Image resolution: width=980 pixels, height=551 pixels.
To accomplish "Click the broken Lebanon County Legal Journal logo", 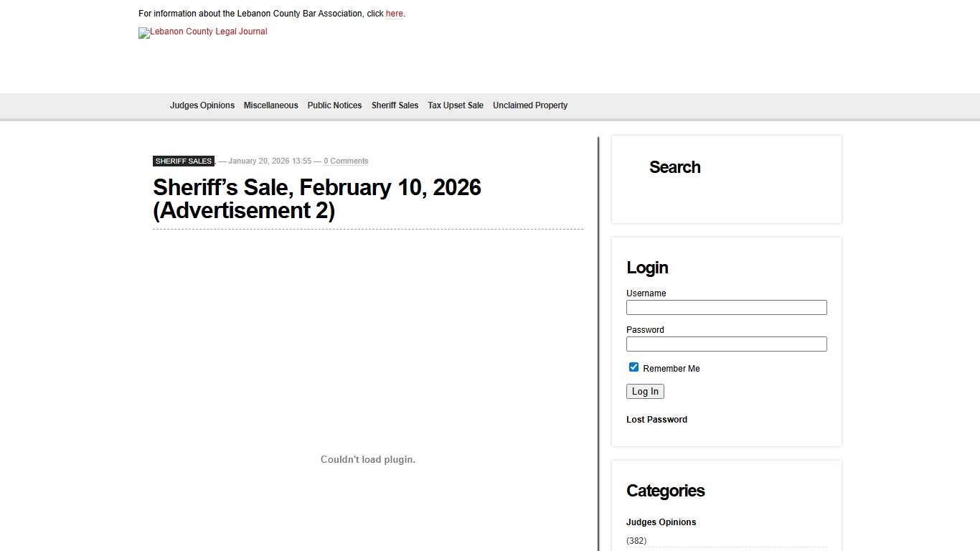I will 203,32.
